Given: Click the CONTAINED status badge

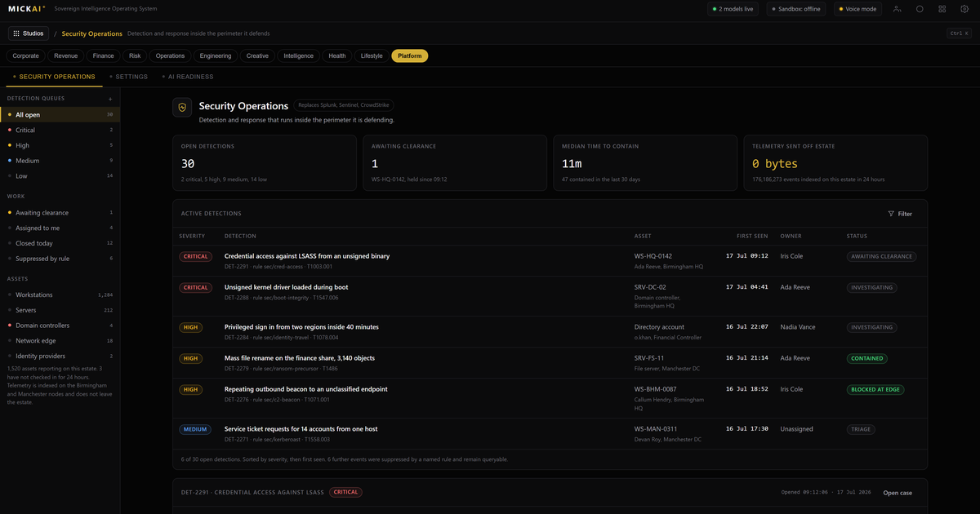Looking at the screenshot, I should click(868, 358).
